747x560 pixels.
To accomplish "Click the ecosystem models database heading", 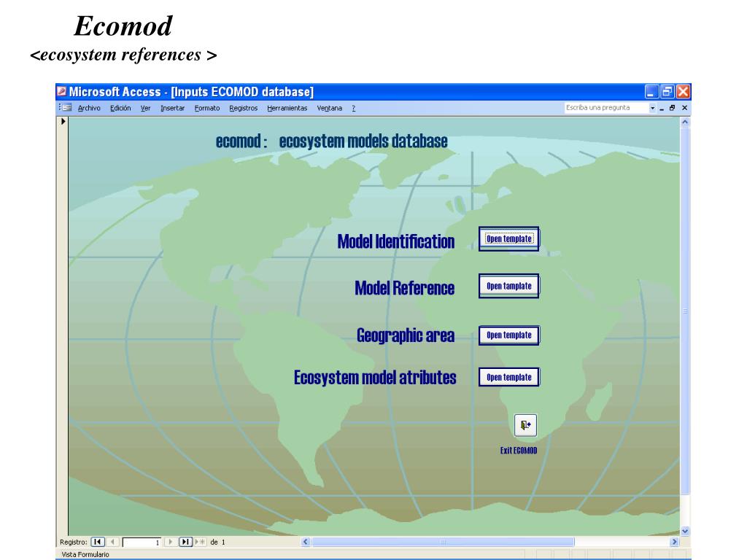I will point(363,141).
